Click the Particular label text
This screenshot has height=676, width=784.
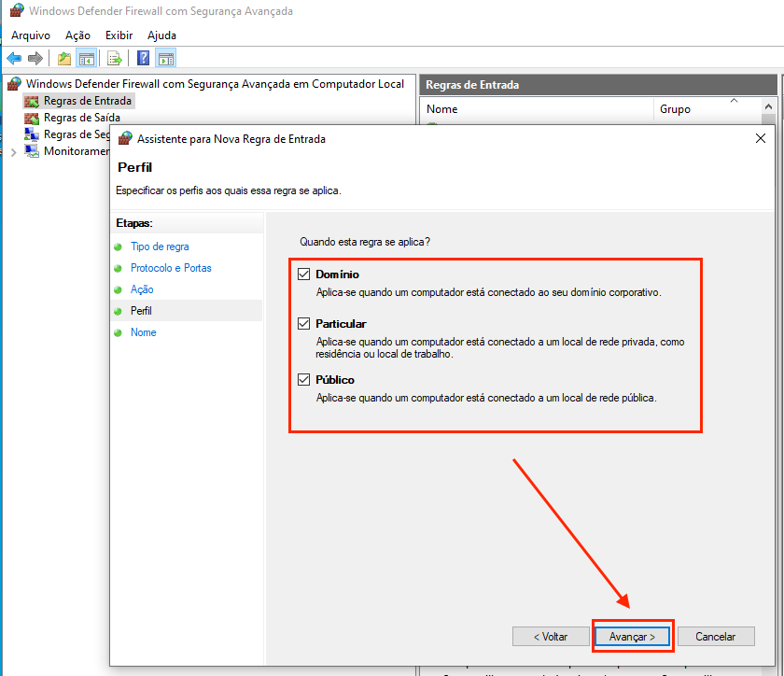click(x=341, y=324)
